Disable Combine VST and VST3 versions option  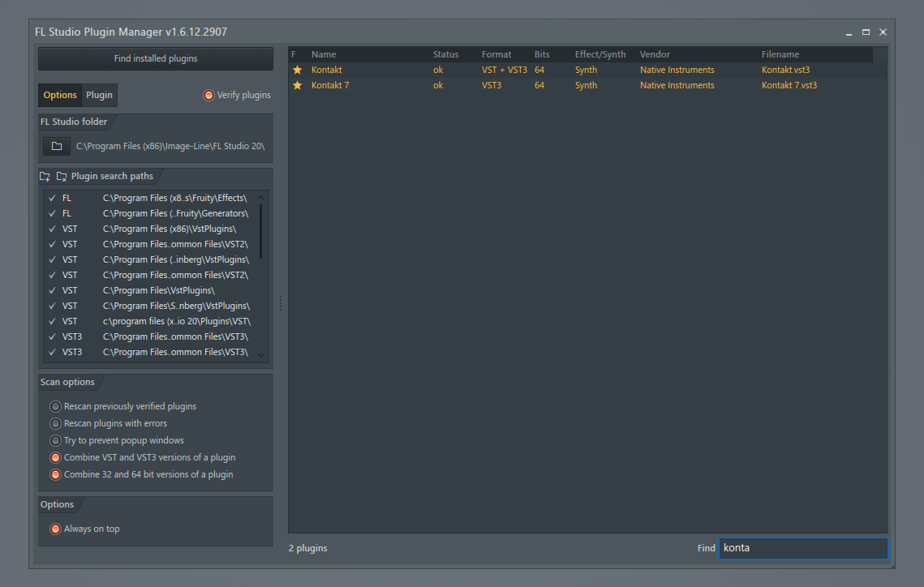55,457
